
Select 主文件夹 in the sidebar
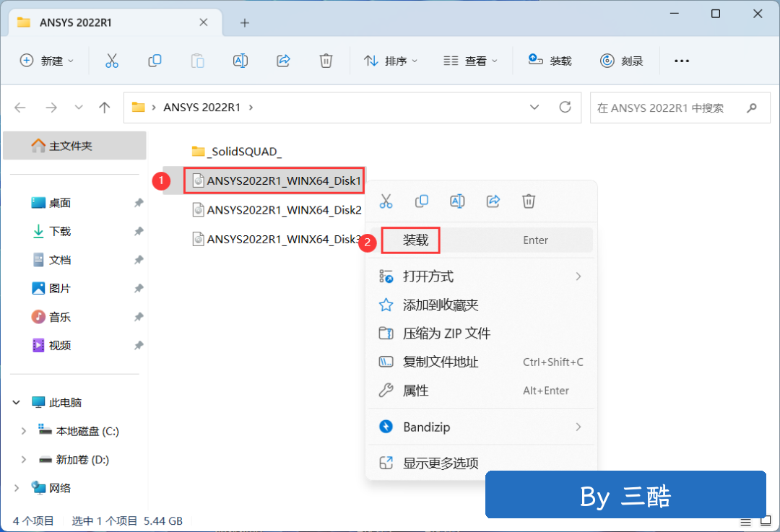point(74,146)
